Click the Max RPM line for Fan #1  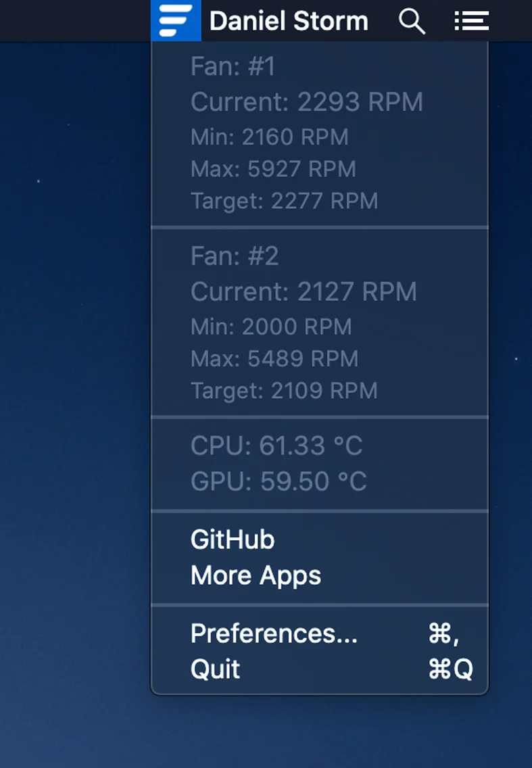273,169
